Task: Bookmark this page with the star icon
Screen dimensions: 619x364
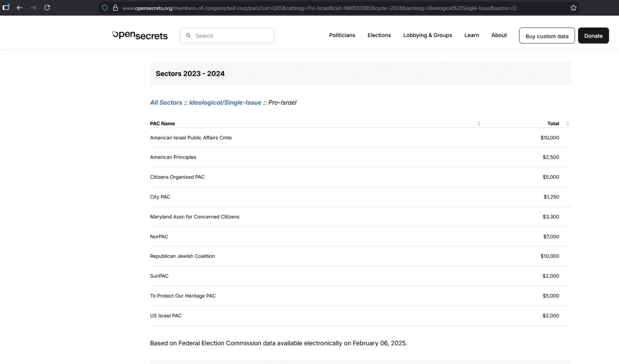Action: tap(573, 8)
